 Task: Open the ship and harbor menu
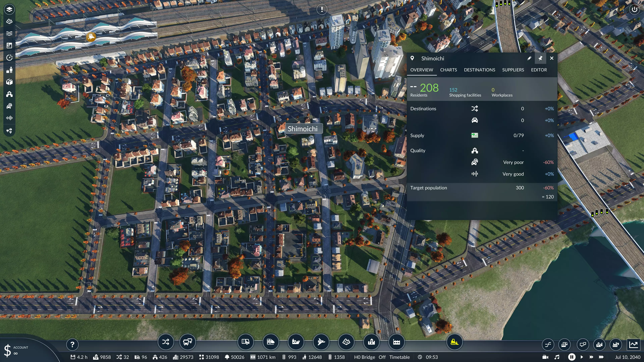[296, 342]
